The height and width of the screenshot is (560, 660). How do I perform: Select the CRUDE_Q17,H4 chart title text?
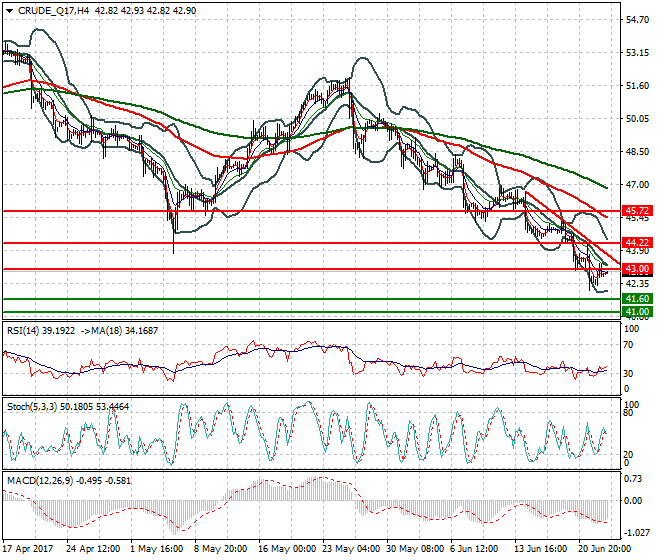coord(53,11)
